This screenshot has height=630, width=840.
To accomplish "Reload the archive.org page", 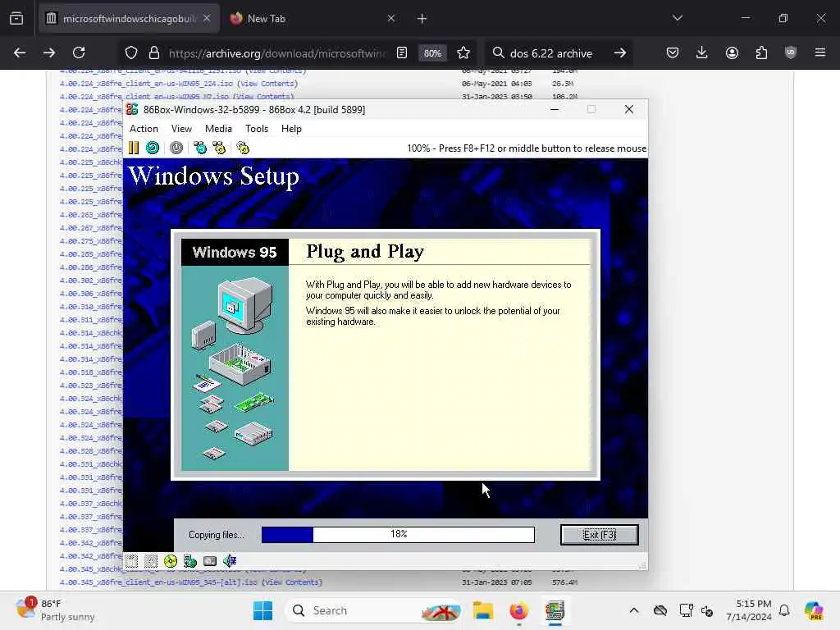I will pos(79,53).
